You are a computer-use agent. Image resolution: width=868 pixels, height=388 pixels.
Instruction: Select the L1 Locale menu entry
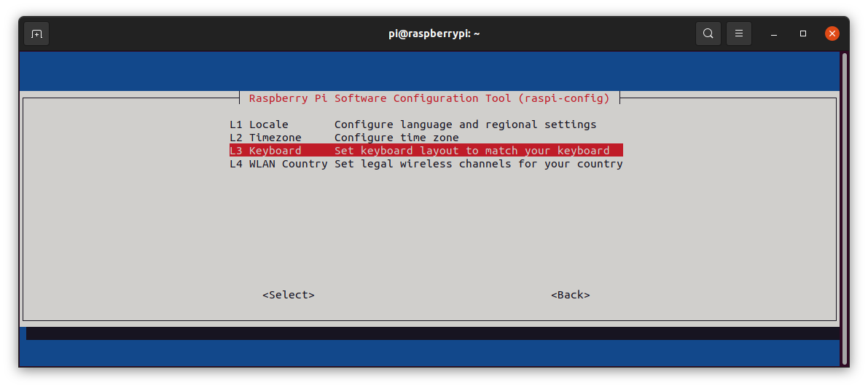[413, 124]
